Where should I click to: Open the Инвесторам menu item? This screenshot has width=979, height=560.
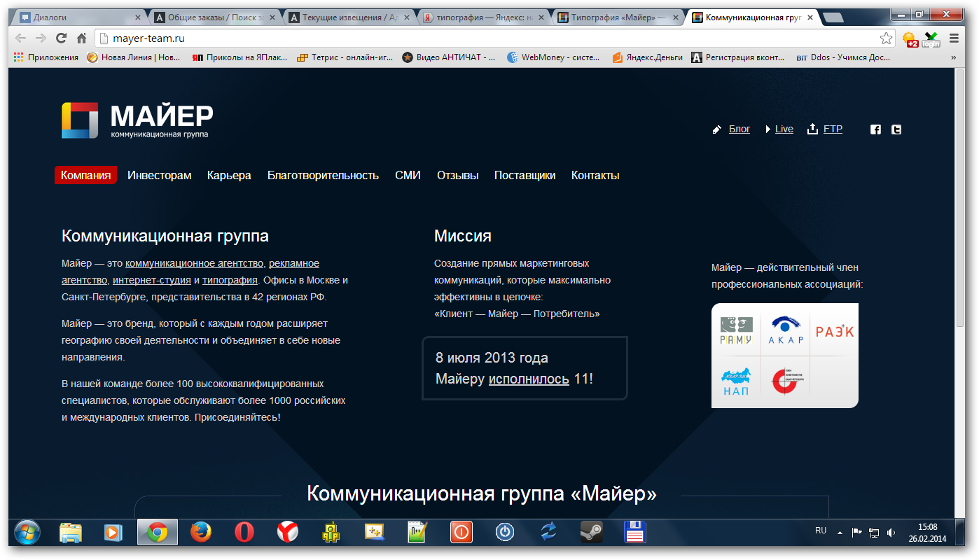(159, 175)
